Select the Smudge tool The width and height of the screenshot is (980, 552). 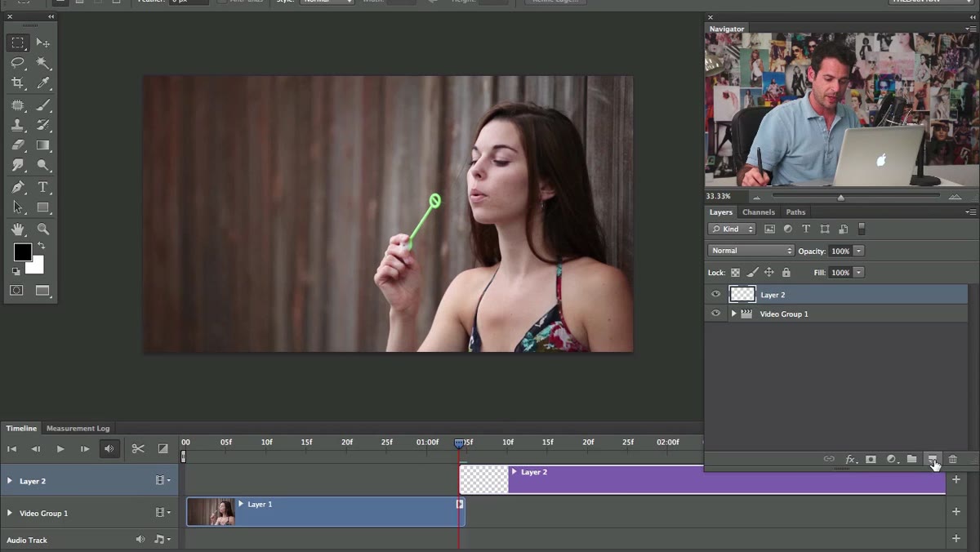(x=17, y=165)
